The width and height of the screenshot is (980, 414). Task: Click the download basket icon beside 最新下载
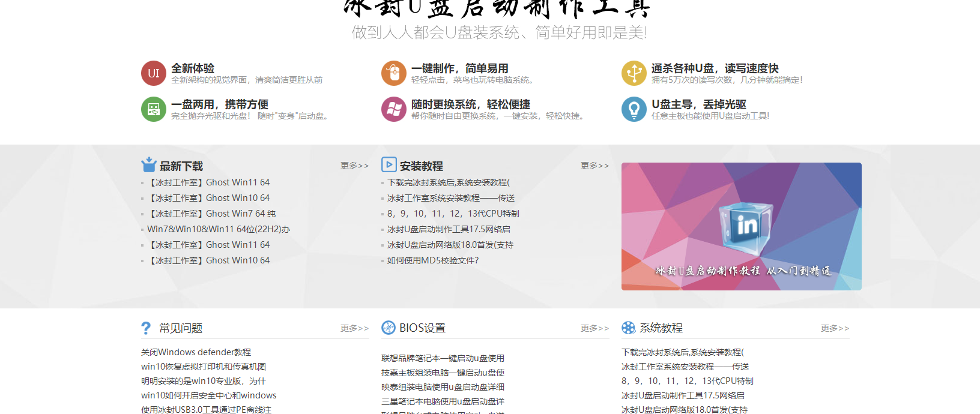click(x=149, y=164)
